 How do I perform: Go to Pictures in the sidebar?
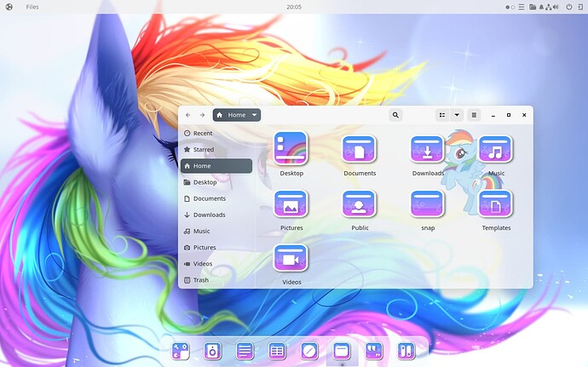(x=216, y=248)
